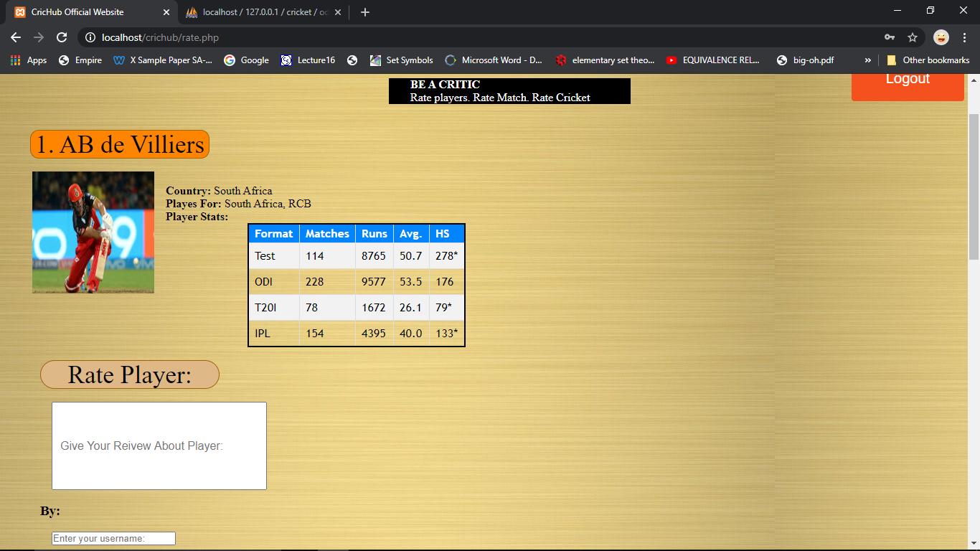Click the Format column header
980x551 pixels.
click(x=274, y=233)
